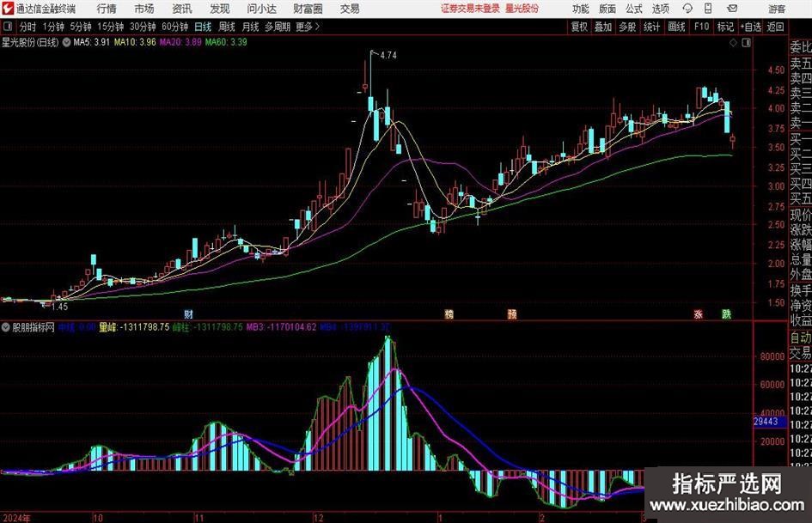The width and height of the screenshot is (812, 523).
Task: Expand the 星光股份(日线) indicator dropdown arrow
Action: pyautogui.click(x=66, y=42)
